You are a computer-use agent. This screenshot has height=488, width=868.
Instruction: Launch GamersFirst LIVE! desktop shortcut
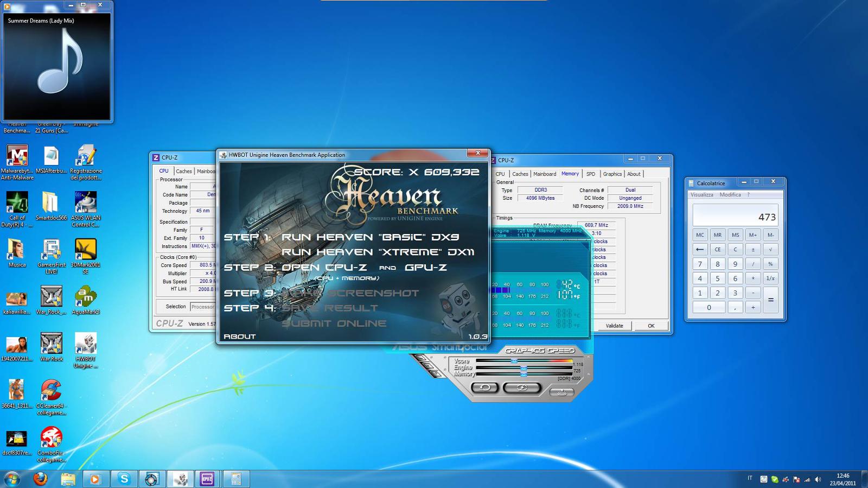(51, 256)
